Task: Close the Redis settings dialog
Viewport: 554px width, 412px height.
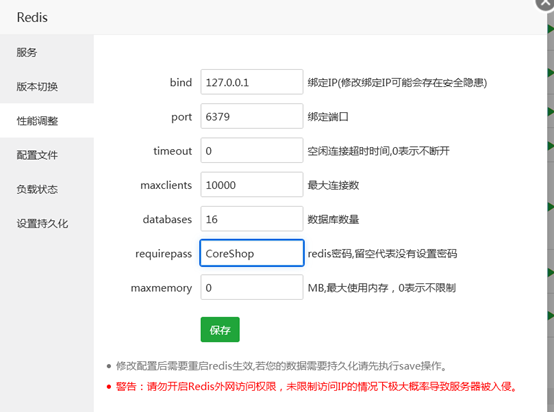Action: pos(546,4)
